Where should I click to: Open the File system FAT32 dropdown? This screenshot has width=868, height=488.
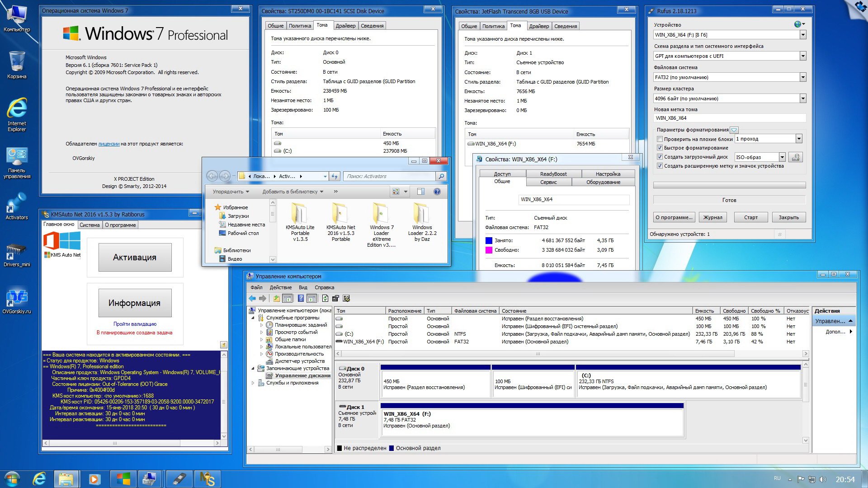click(x=803, y=77)
